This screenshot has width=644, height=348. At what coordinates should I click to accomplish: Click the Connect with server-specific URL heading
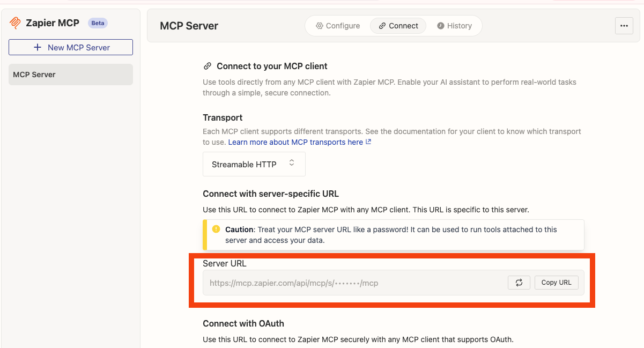tap(271, 194)
